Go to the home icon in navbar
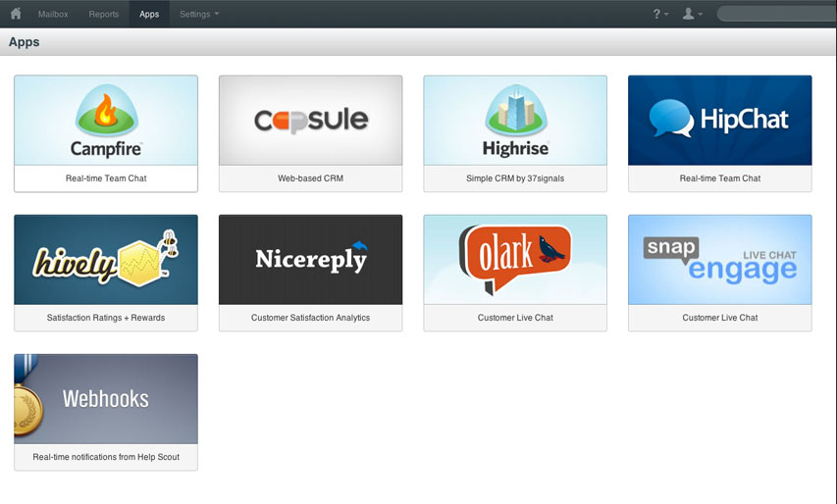 coord(16,14)
